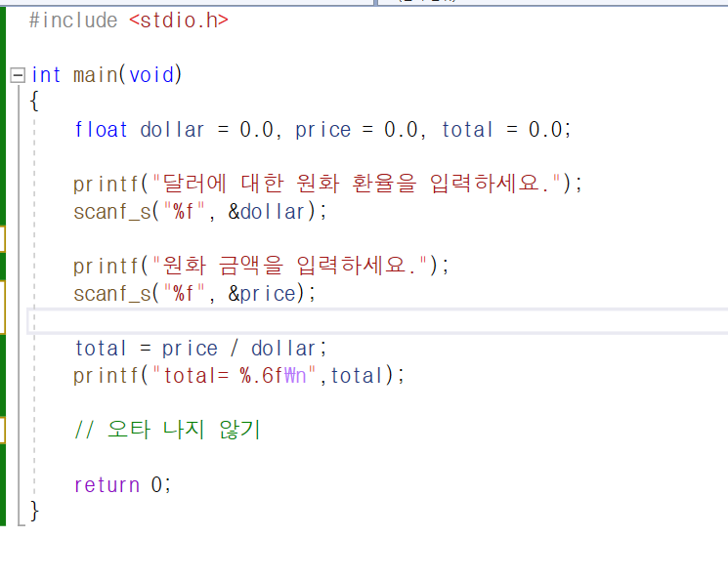Click the 'return' keyword
728x579 pixels.
tap(107, 485)
